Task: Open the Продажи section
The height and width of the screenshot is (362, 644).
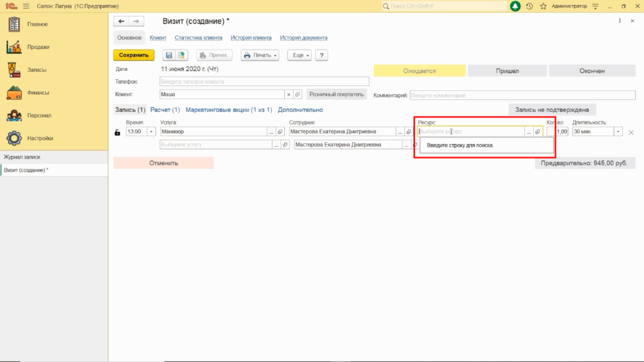Action: pos(38,47)
